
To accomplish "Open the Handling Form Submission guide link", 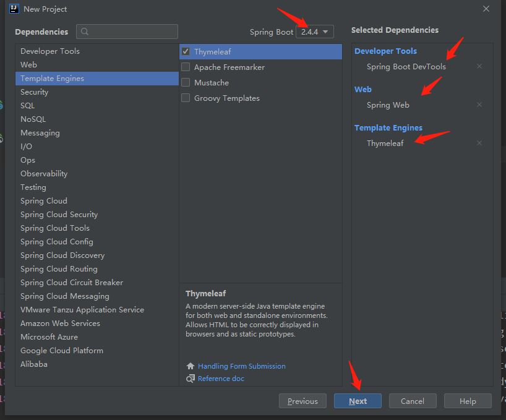I will (242, 366).
